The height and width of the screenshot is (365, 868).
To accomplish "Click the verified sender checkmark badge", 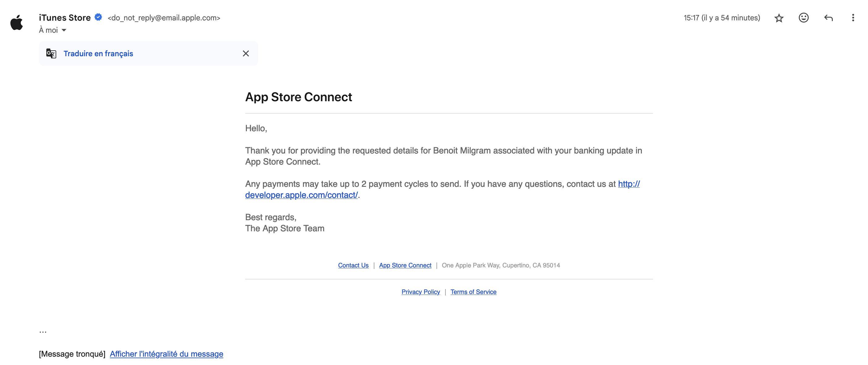I will (99, 17).
